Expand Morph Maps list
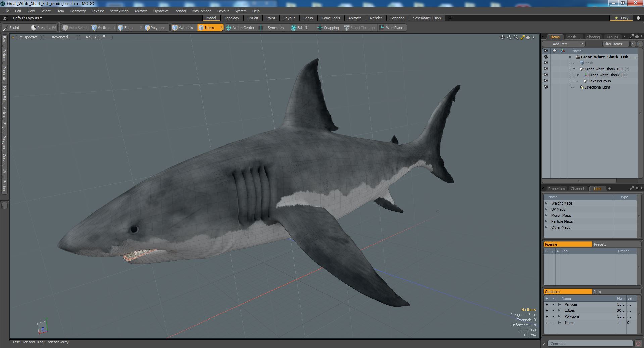Screen dimensions: 644x348 pos(546,215)
